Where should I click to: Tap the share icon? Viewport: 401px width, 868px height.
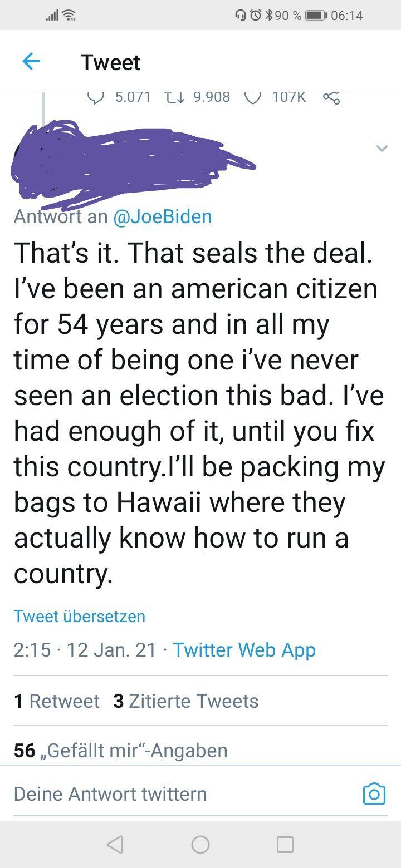(x=331, y=98)
